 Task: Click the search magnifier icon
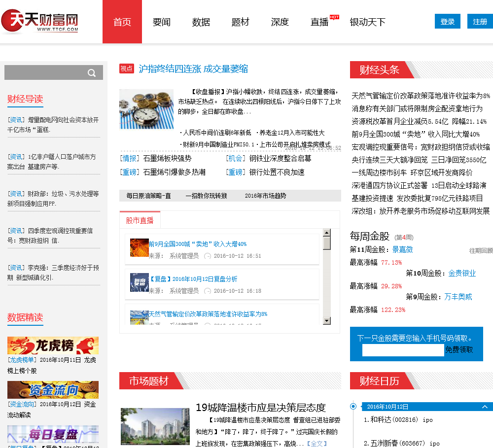coord(92,73)
